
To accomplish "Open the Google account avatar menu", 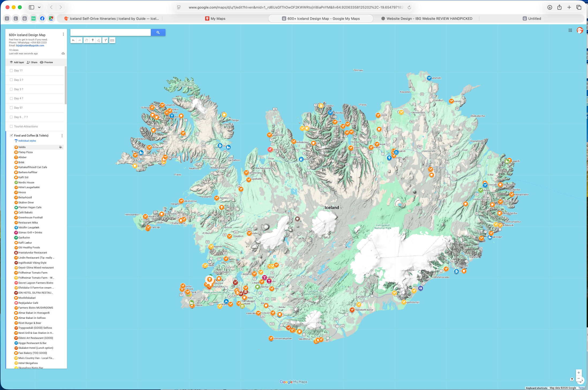I will (x=580, y=31).
